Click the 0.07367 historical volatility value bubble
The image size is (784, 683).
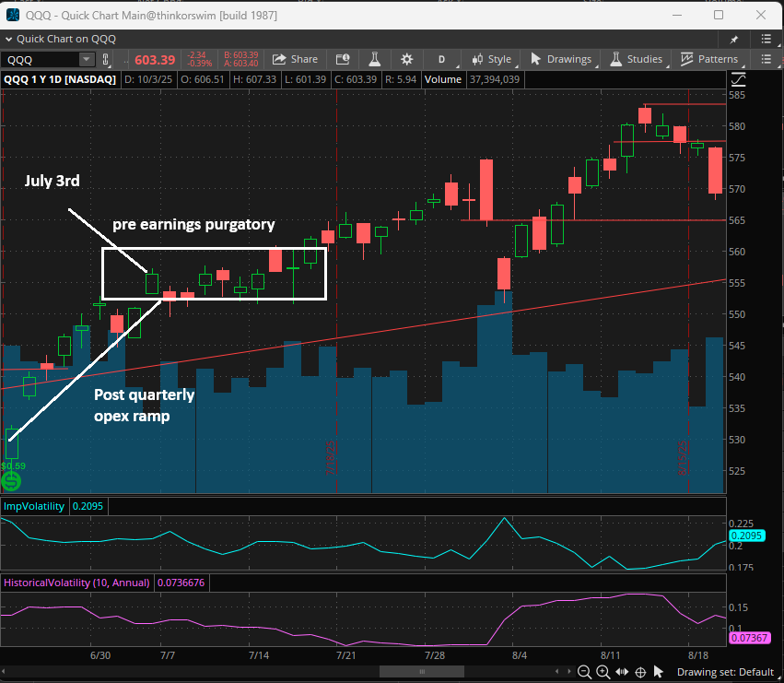[749, 638]
